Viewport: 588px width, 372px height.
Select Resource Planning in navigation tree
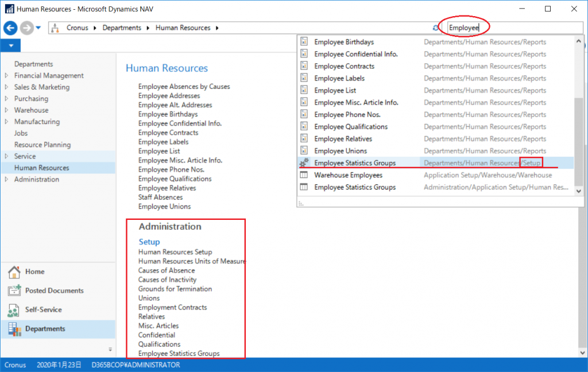42,145
